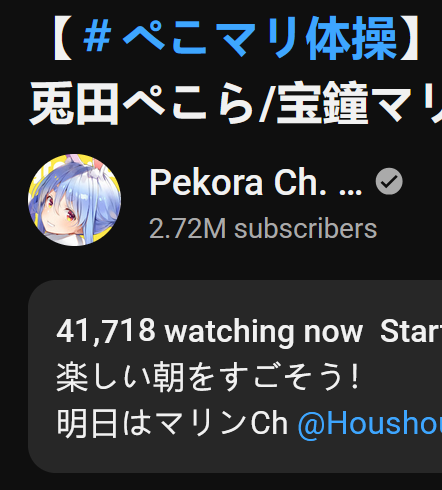The width and height of the screenshot is (442, 490).
Task: Click the opening 【 bracket in the title
Action: pos(64,39)
